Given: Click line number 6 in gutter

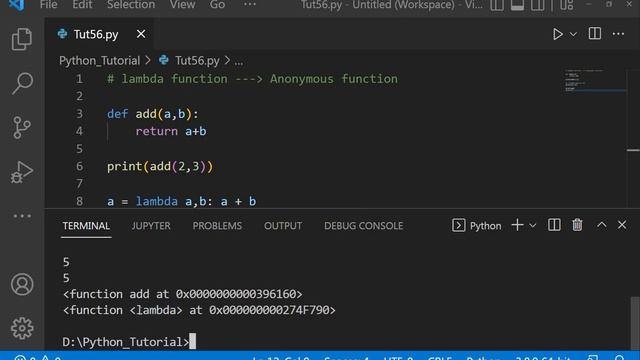Looking at the screenshot, I should point(79,167).
